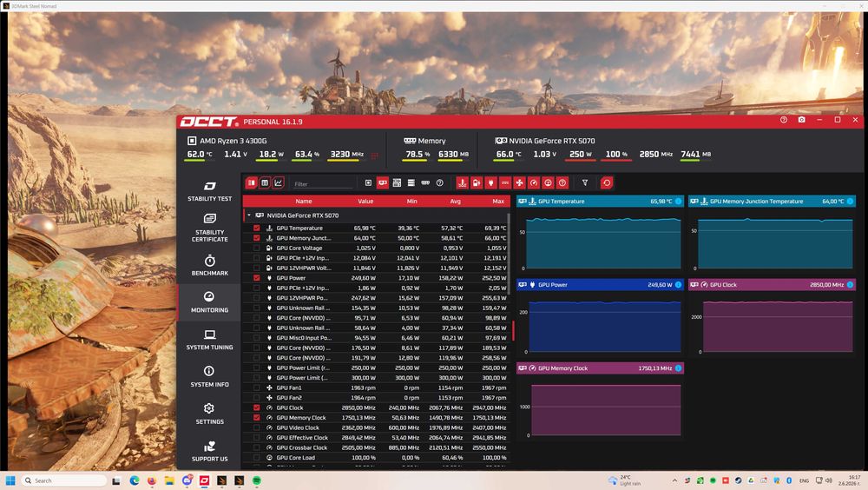The height and width of the screenshot is (490, 868).
Task: Open the Stability Test section
Action: [x=209, y=191]
